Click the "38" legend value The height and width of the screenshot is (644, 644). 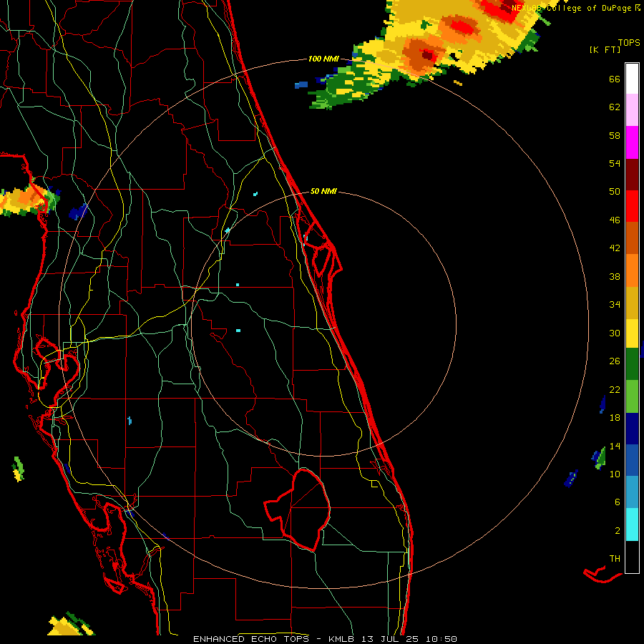(615, 277)
